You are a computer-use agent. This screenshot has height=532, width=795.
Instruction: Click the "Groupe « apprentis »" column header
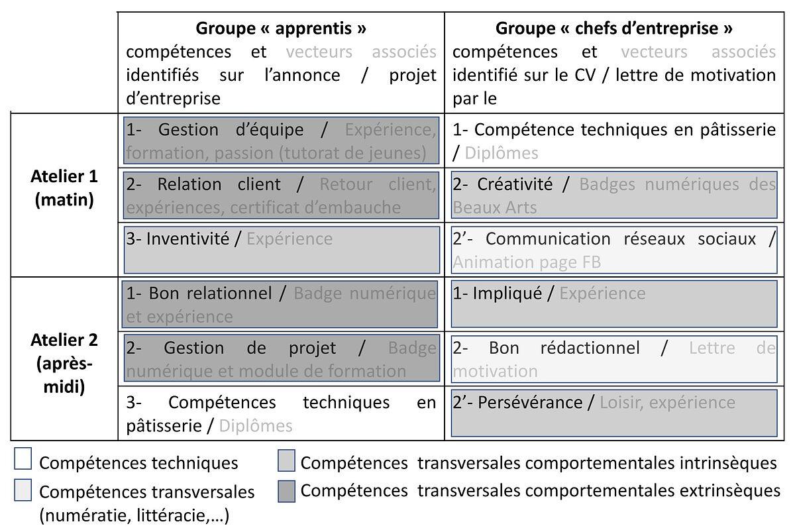coord(281,28)
